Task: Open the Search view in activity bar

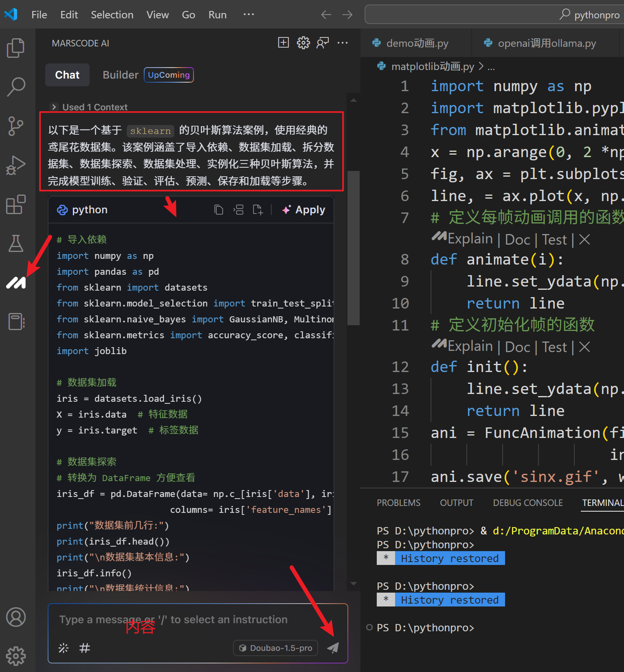Action: point(16,87)
